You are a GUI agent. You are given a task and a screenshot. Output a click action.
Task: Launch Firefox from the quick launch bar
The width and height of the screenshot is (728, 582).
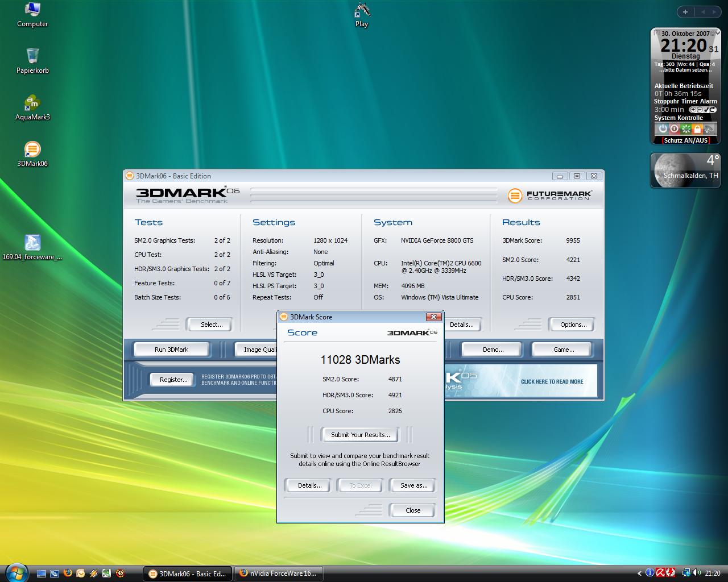pyautogui.click(x=68, y=573)
